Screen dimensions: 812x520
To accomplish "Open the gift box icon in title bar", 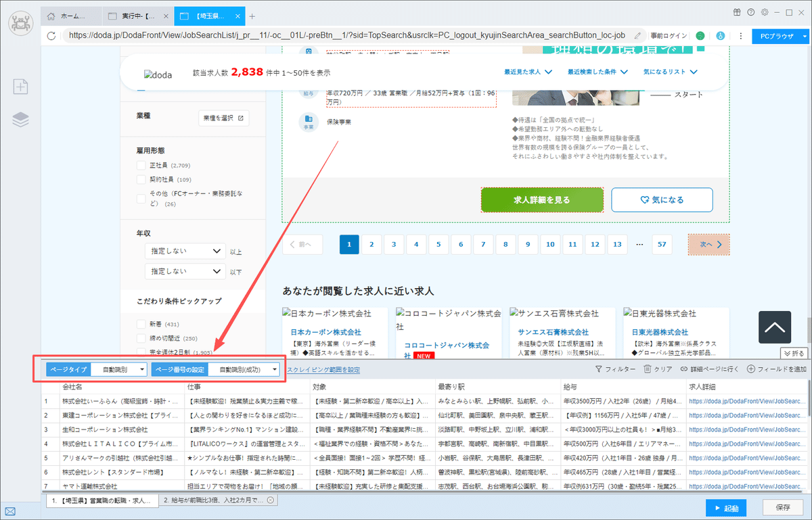I will tap(737, 12).
